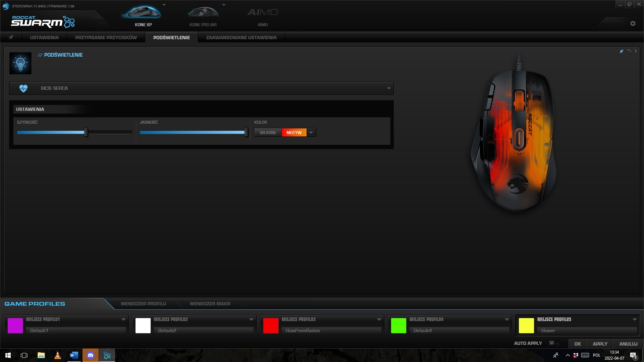Click the info icon in panel corner

click(636, 51)
